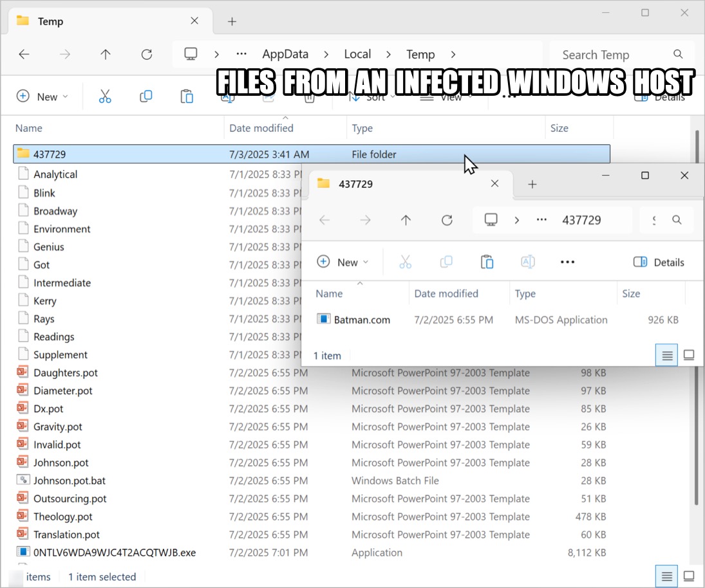Expand chevron after monitor icon in 437729 window

[516, 220]
